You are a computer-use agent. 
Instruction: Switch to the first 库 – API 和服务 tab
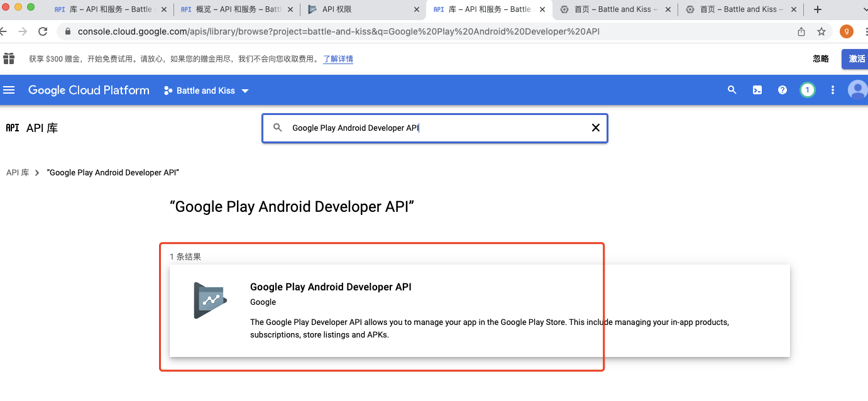point(111,9)
